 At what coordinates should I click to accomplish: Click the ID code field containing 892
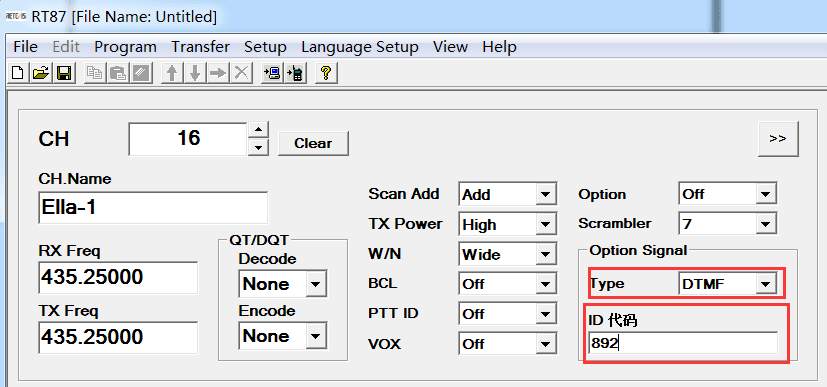pos(683,344)
